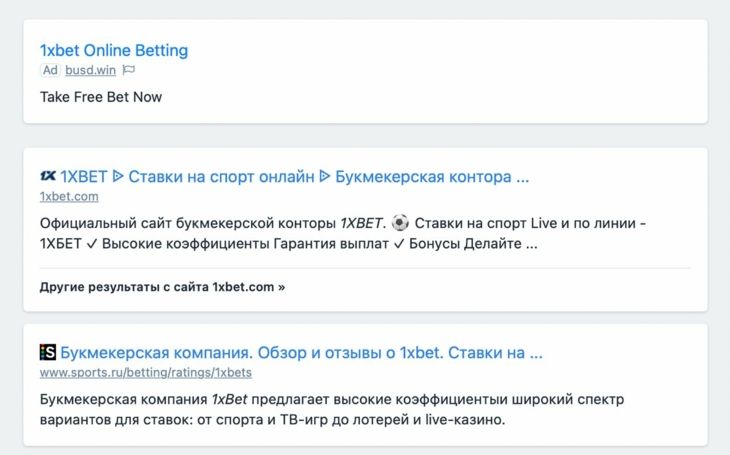Click the soccer ball emoji in the snippet

(x=400, y=223)
